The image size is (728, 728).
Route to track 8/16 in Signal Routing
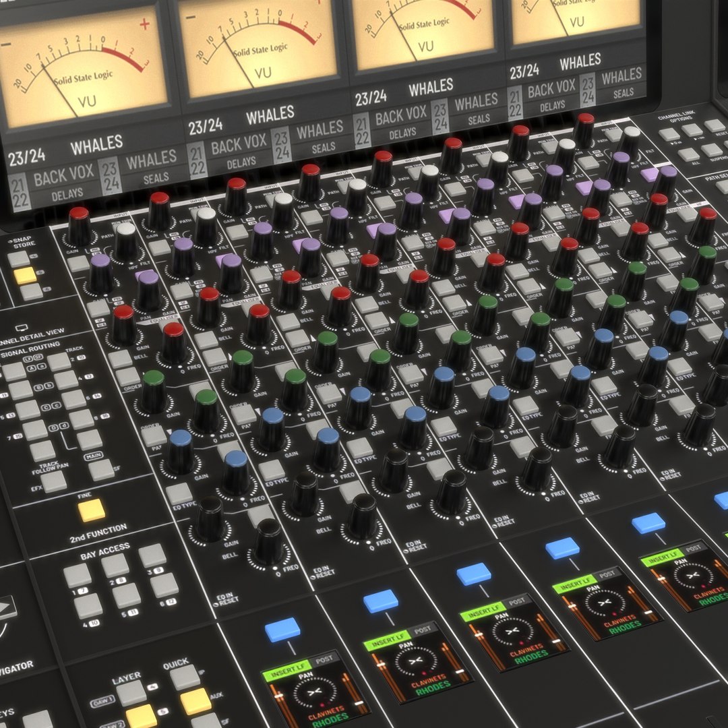pos(82,419)
